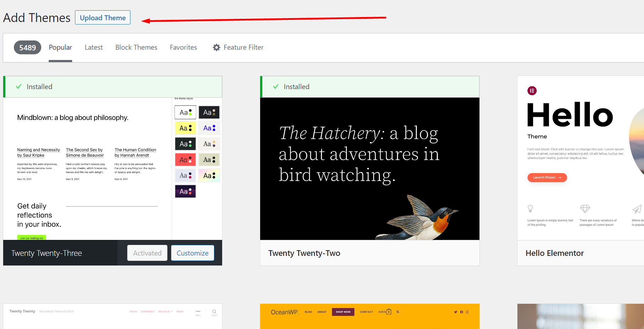Screen dimensions: 644x329
Task: Click the Elementor logo on Hello theme
Action: [532, 91]
